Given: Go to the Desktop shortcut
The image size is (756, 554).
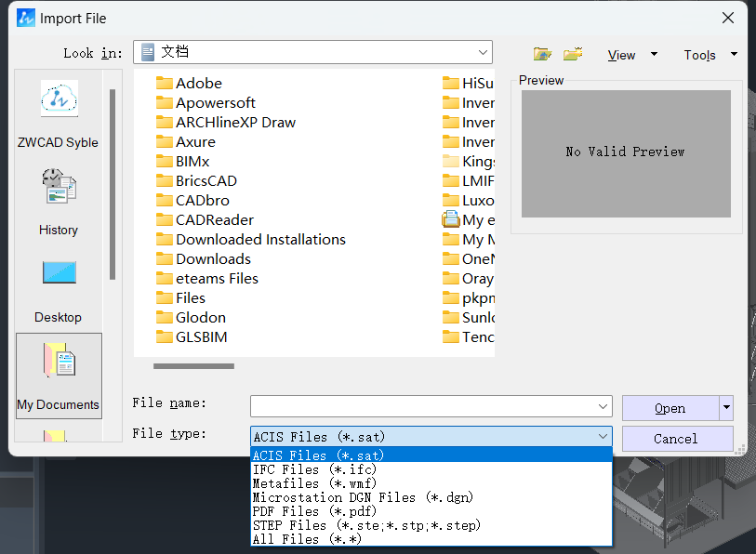Looking at the screenshot, I should [x=58, y=288].
